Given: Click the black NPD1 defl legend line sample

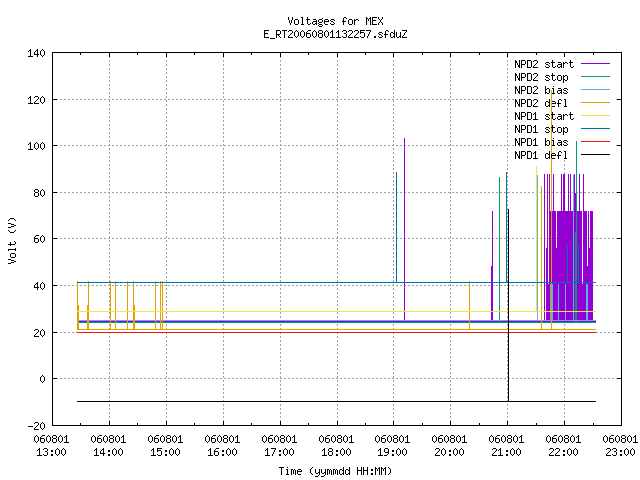Looking at the screenshot, I should point(595,155).
